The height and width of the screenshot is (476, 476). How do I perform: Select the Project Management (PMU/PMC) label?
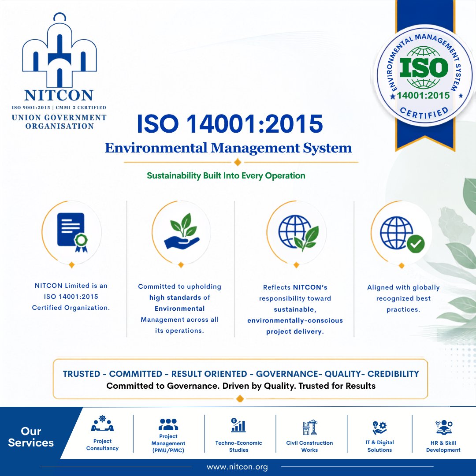pos(168,443)
